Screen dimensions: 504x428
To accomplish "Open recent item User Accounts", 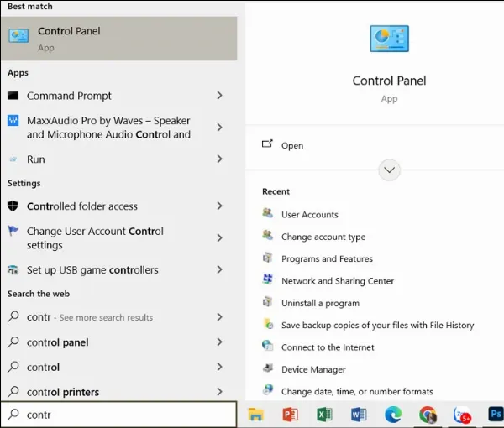I will click(309, 215).
